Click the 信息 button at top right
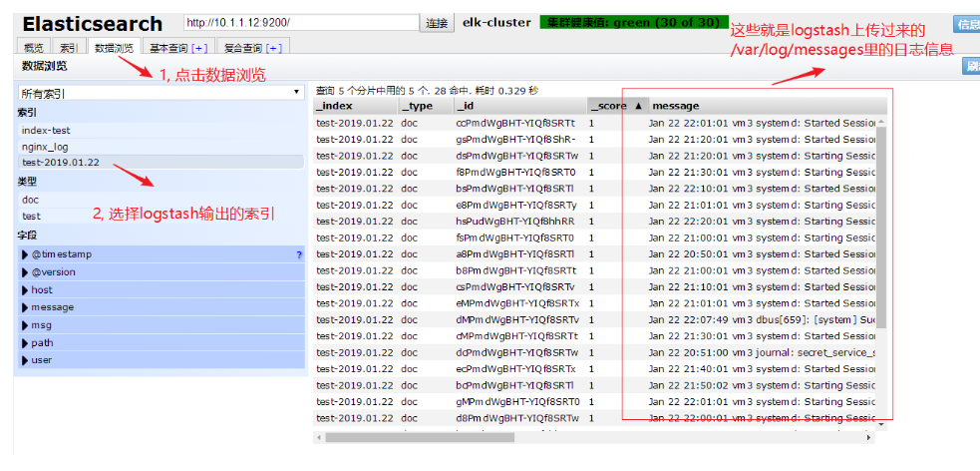The image size is (980, 471). point(966,24)
